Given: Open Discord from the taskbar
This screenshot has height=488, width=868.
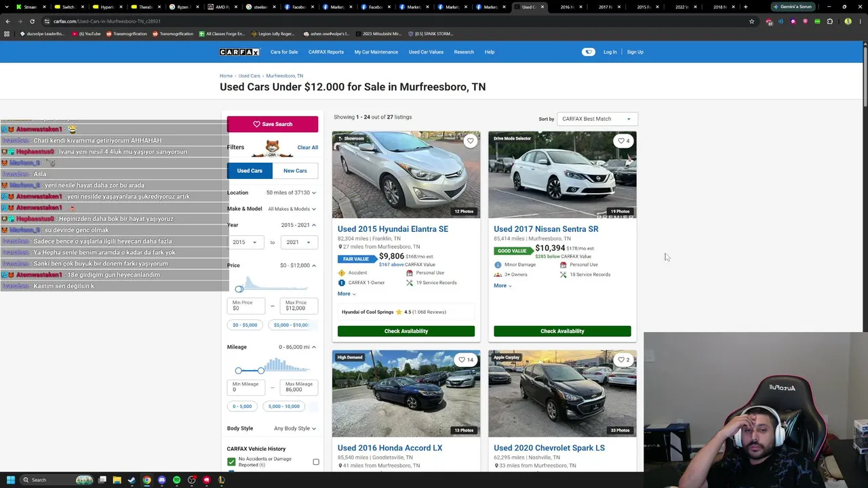Looking at the screenshot, I should point(161,480).
